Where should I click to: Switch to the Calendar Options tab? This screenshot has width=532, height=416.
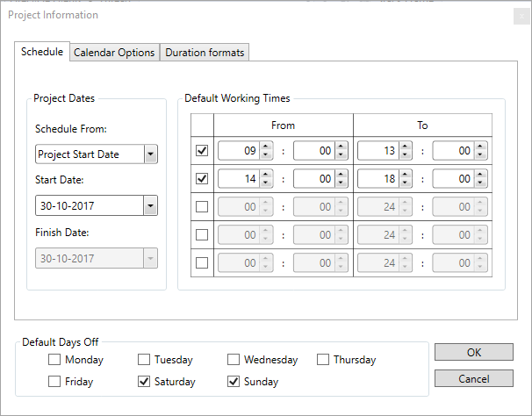(x=114, y=53)
